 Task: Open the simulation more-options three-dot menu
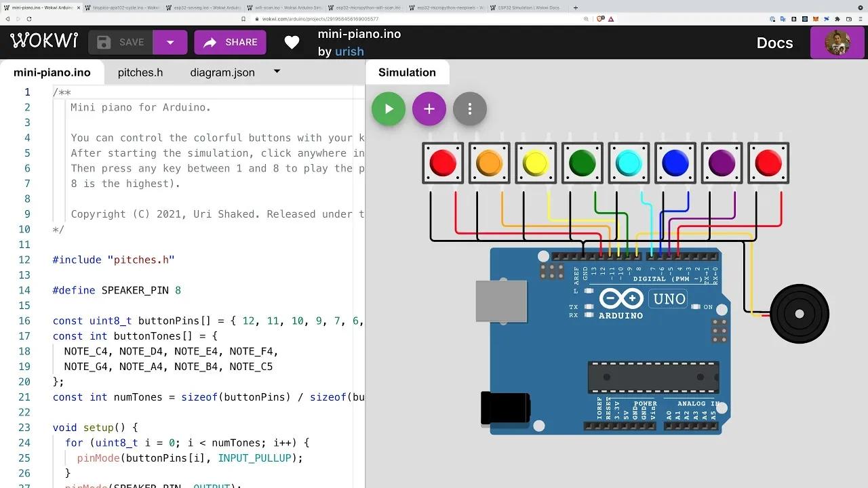tap(469, 108)
